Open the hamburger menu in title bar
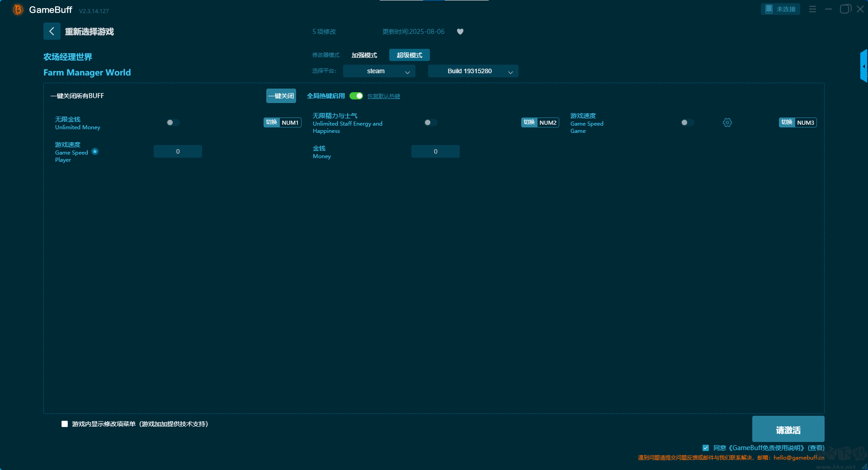 [x=812, y=9]
